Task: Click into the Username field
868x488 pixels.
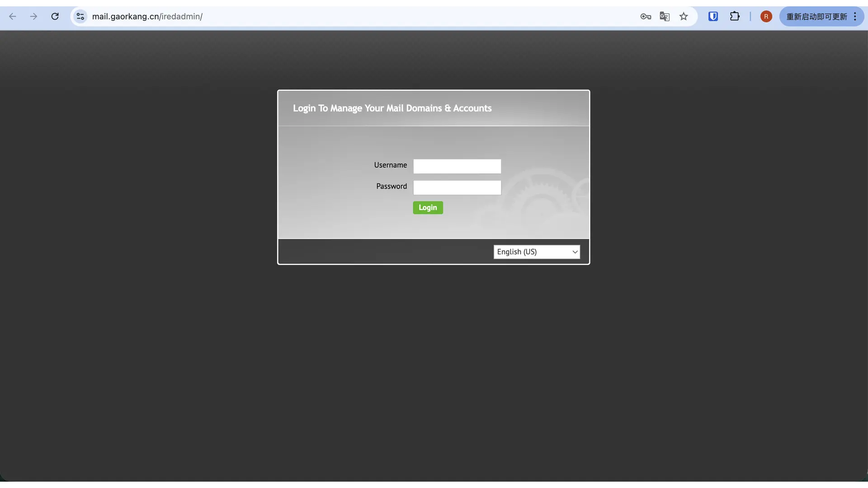Action: point(457,166)
